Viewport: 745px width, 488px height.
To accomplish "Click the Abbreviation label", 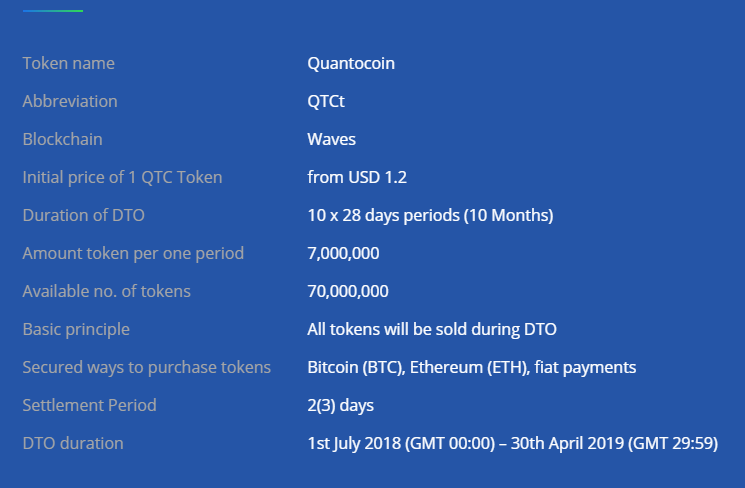I will pyautogui.click(x=70, y=101).
